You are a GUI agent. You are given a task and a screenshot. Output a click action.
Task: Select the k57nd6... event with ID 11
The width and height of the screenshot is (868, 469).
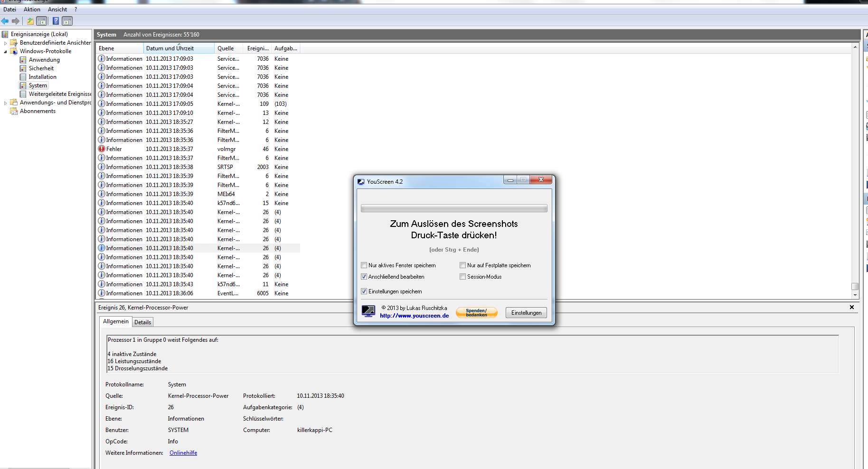(x=198, y=284)
